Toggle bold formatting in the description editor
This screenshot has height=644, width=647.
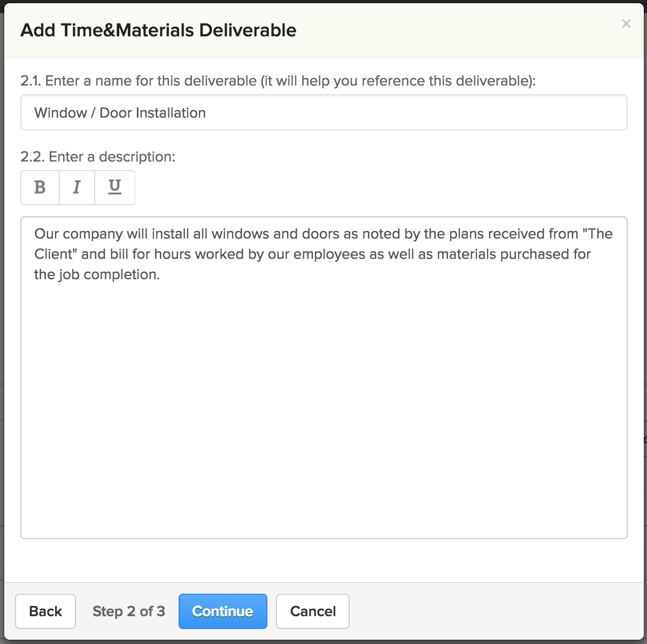click(x=40, y=188)
